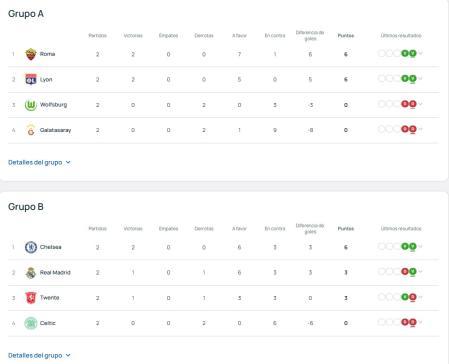Expand the Chelsea row chevron
The height and width of the screenshot is (364, 449).
click(420, 247)
